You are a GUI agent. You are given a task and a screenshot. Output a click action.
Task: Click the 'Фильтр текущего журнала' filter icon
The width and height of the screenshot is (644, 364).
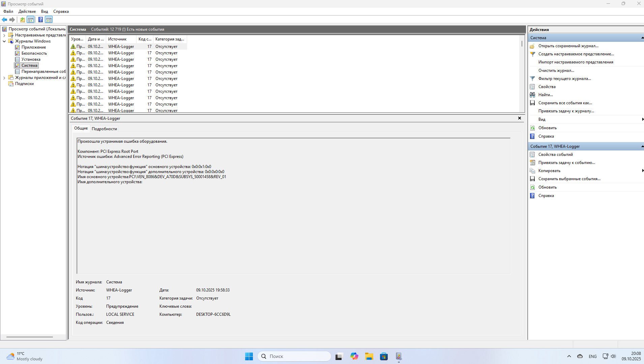(532, 79)
